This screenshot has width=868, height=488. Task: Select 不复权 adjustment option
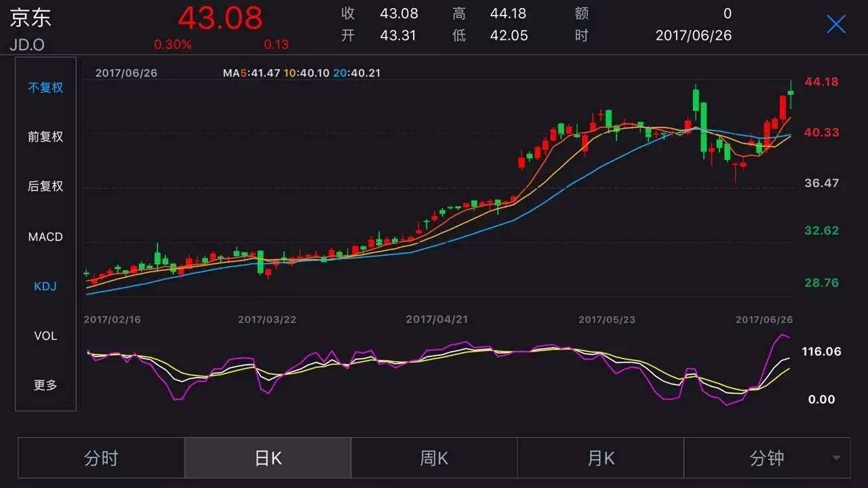(x=45, y=87)
